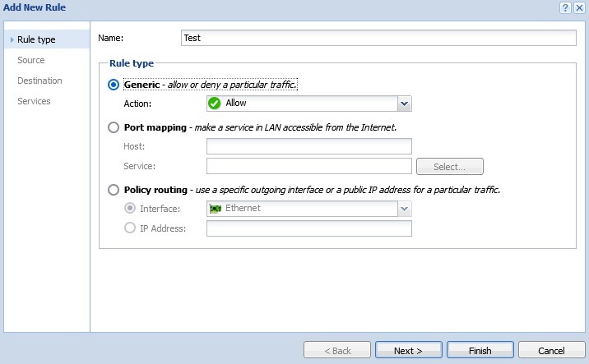Click the Next button
This screenshot has width=589, height=364.
point(408,351)
